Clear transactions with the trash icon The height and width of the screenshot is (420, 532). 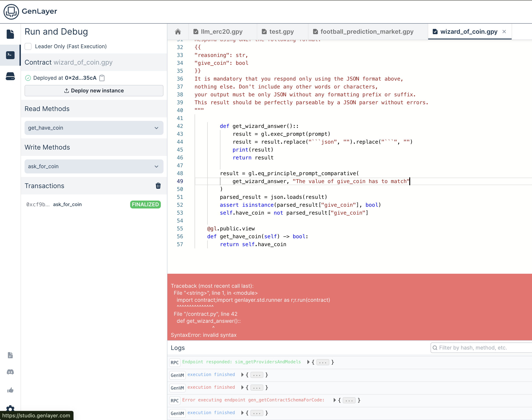click(x=158, y=186)
